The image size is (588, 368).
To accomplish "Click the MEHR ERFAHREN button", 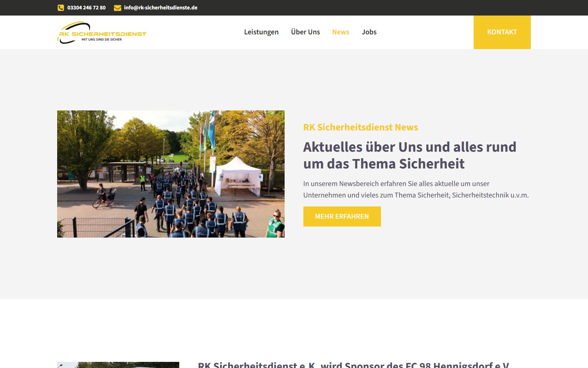I will (x=342, y=216).
